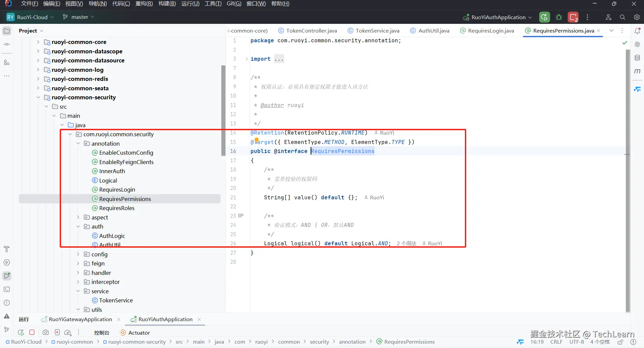644x348 pixels.
Task: Open the Commit tool window
Action: coord(7,44)
